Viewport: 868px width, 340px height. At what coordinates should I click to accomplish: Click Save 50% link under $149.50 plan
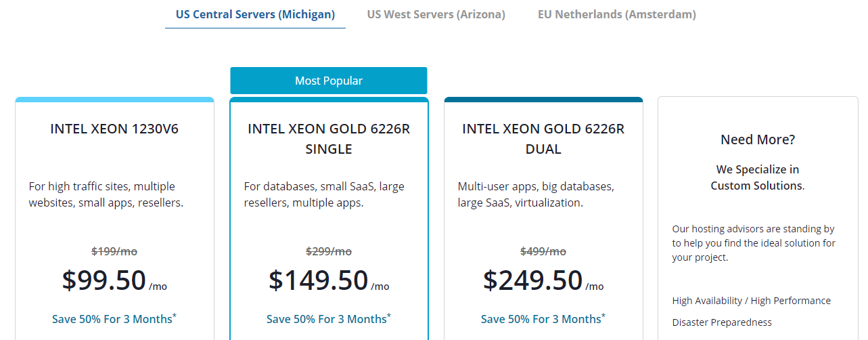(x=327, y=319)
